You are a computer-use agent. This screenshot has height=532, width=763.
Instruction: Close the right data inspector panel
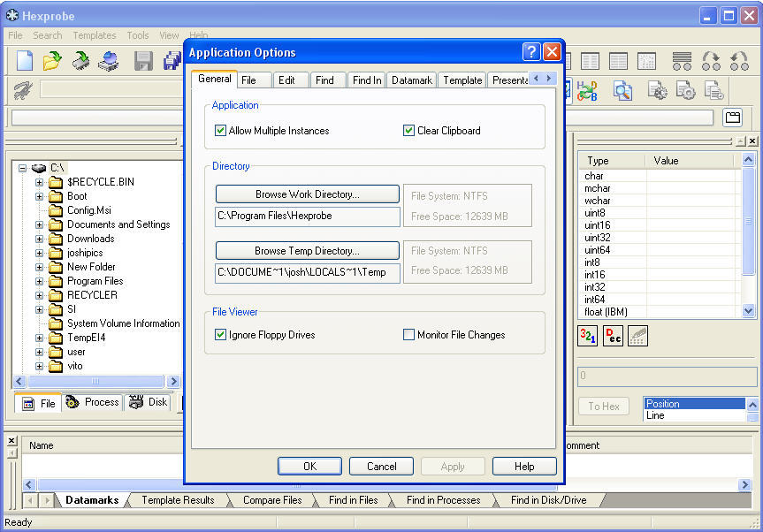pyautogui.click(x=752, y=141)
